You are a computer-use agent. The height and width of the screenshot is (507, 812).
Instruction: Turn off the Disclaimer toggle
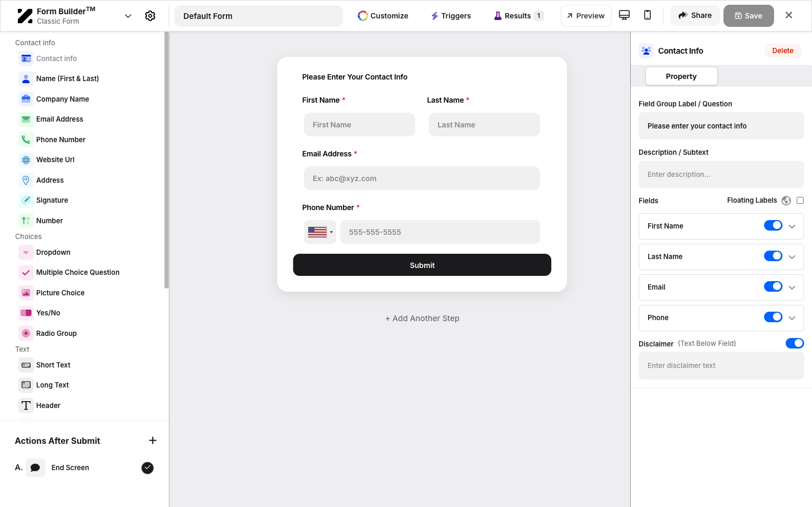click(x=795, y=343)
